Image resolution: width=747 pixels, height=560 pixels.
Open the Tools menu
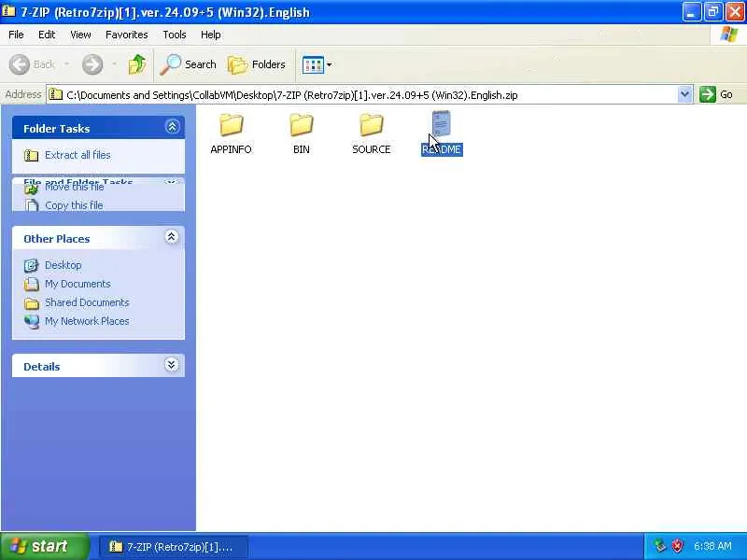175,35
